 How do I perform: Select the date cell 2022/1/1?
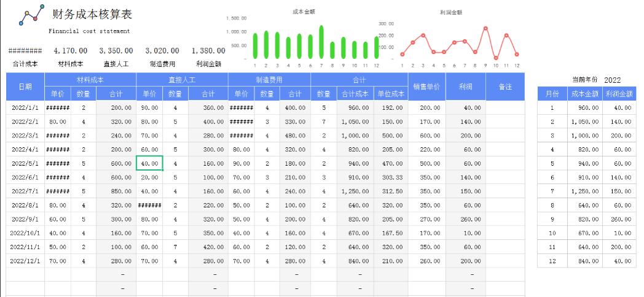(25, 108)
